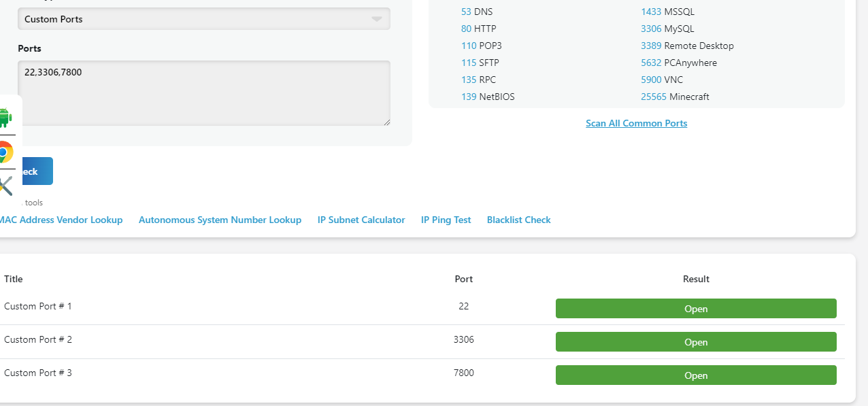Open the Android app icon on sidebar
Viewport: 868px width, 406px height.
point(5,118)
